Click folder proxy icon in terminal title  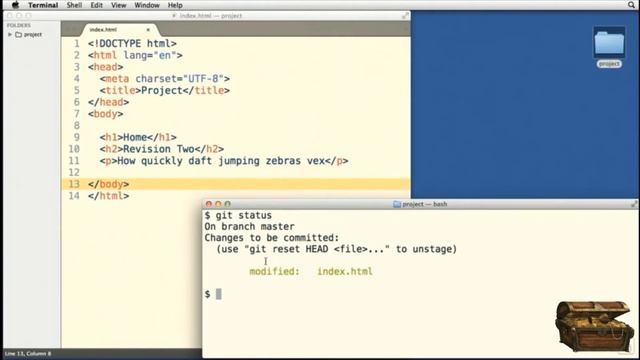click(x=397, y=204)
